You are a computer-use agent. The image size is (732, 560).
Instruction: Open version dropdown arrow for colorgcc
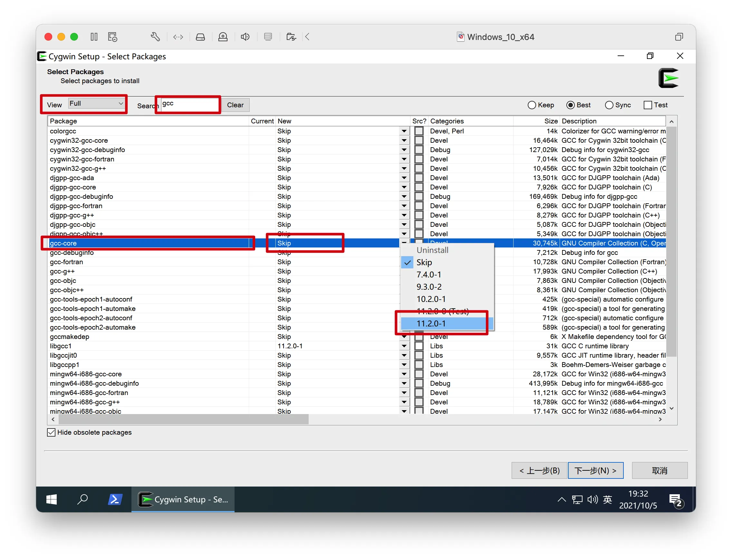coord(404,131)
